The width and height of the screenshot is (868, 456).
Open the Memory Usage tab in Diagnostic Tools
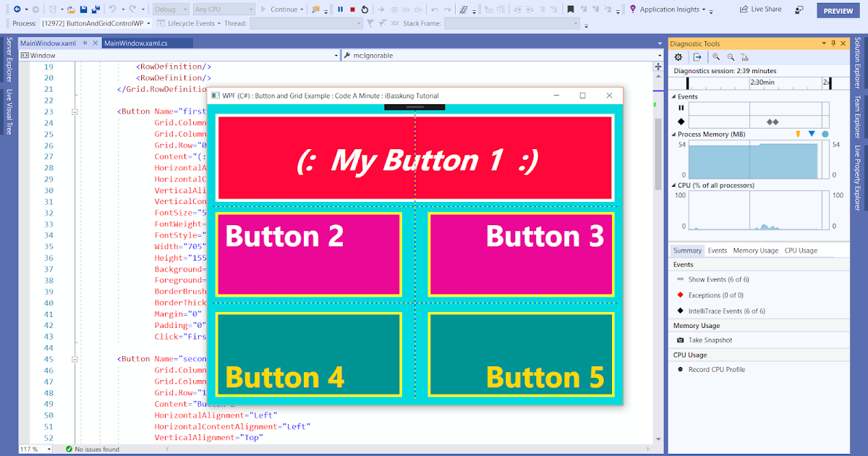point(755,250)
